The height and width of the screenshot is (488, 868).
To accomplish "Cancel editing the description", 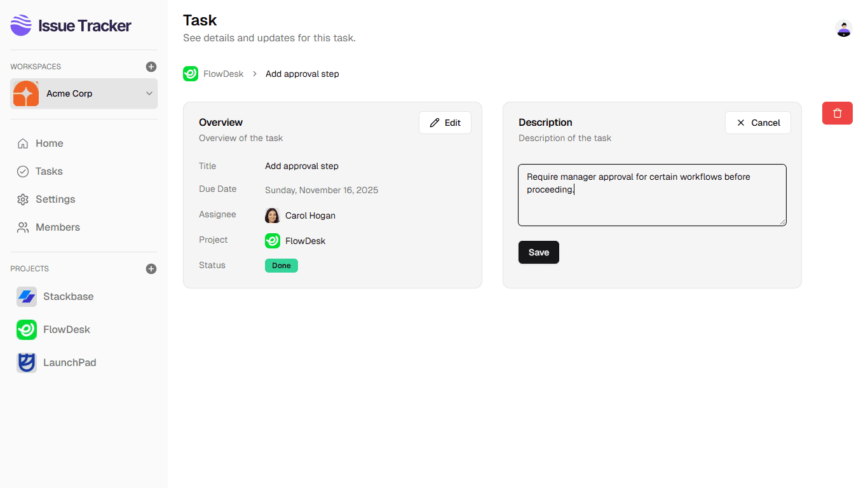I will click(x=757, y=123).
